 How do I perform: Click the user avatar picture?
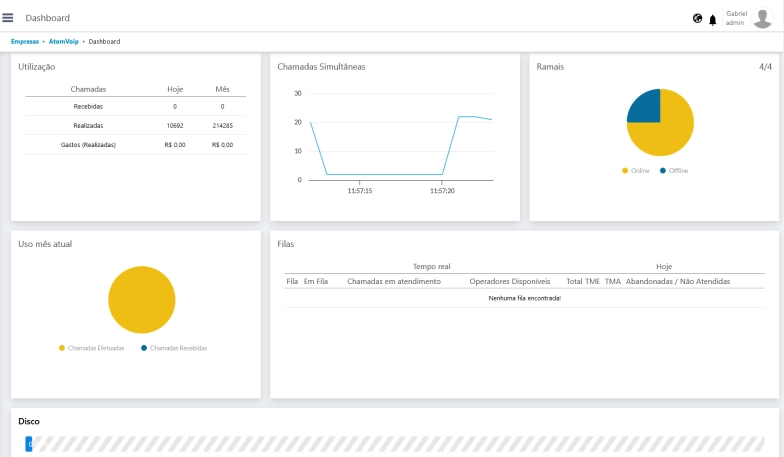762,18
